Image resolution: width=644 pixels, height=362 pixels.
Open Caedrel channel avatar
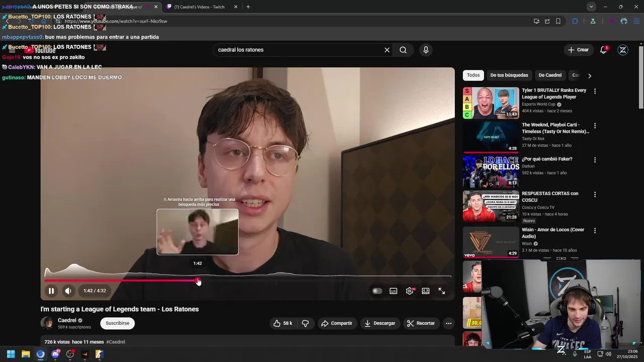(47, 323)
